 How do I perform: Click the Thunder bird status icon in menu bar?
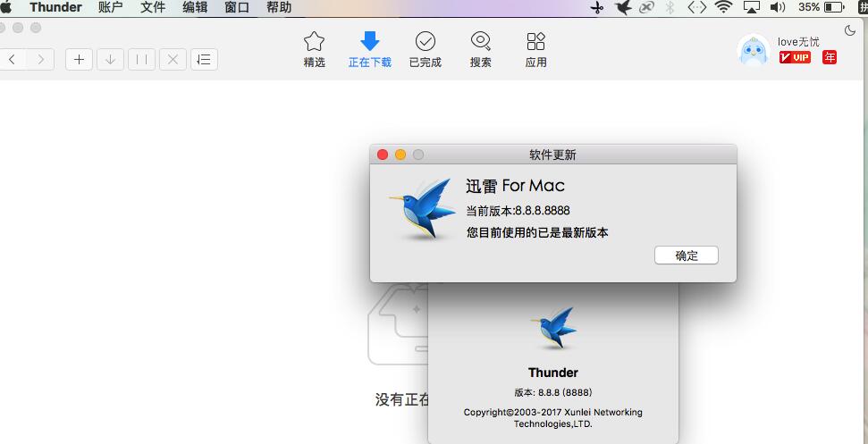(623, 7)
